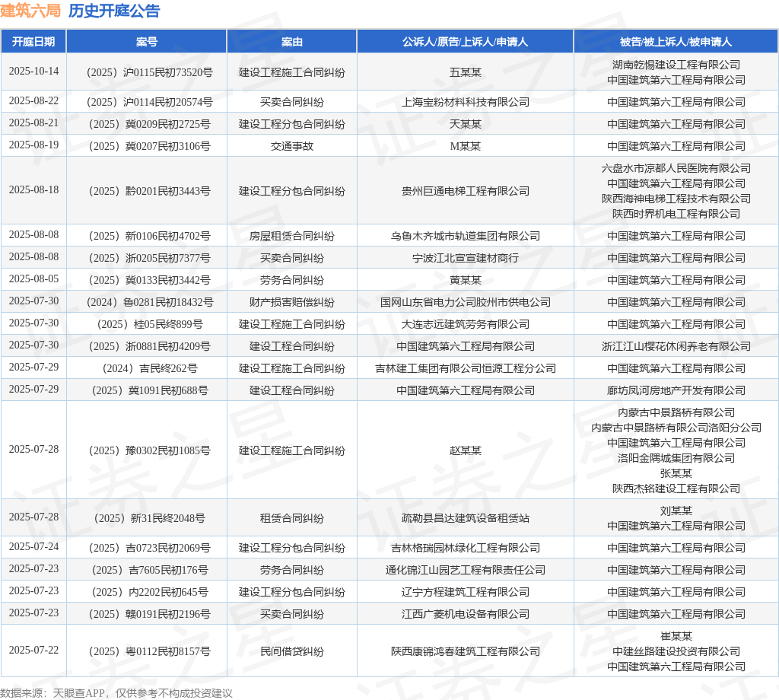Select case number (2025)沪0114民初20574号
Screen dimensions: 779x700
point(150,103)
